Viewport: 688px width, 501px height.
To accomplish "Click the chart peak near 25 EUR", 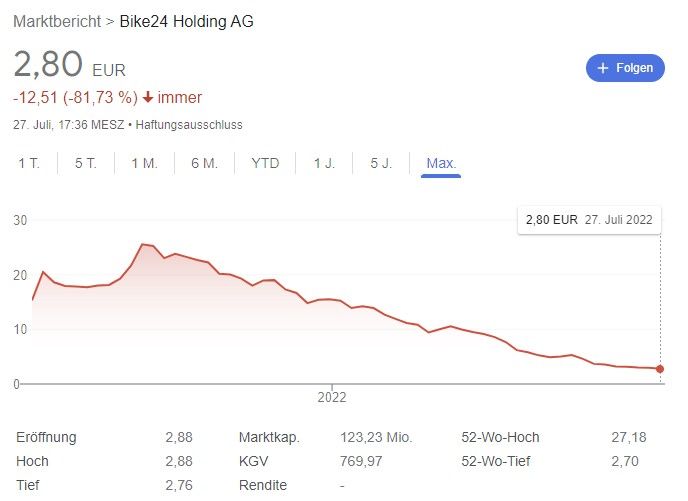I will [x=142, y=244].
